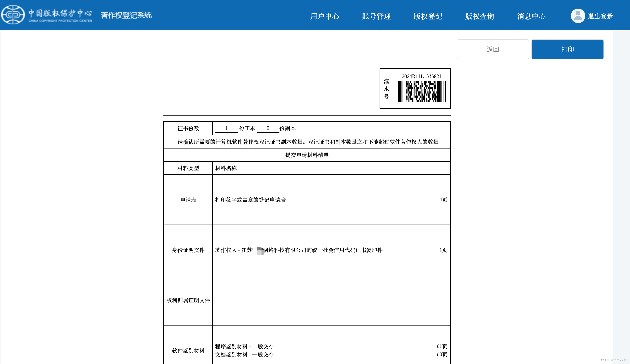
Task: Click the 著作权登记系统 title text
Action: coord(126,15)
